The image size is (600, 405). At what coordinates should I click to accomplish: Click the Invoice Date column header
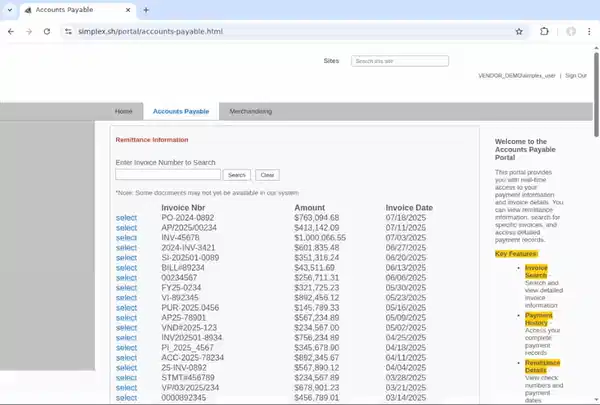[x=409, y=207]
